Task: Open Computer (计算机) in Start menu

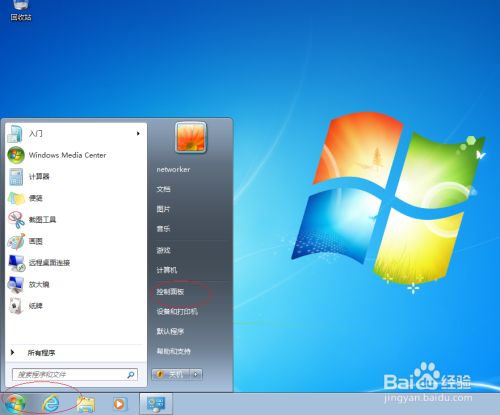Action: 167,270
